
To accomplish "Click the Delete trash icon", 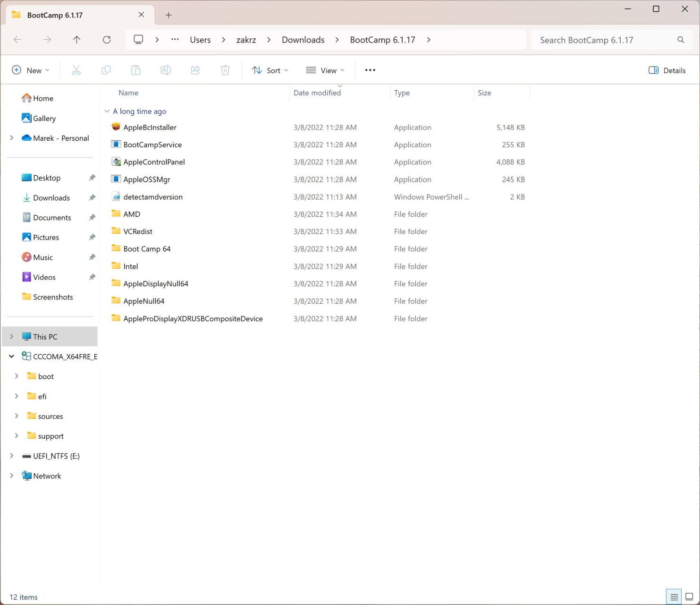I will [x=225, y=70].
